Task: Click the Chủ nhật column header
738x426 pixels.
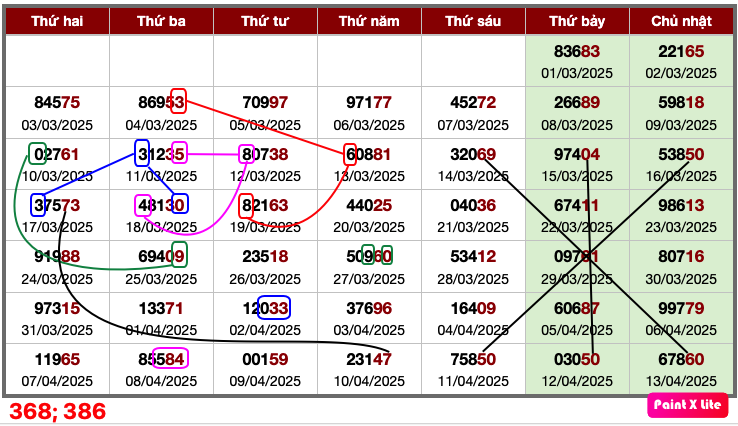Action: click(x=681, y=21)
